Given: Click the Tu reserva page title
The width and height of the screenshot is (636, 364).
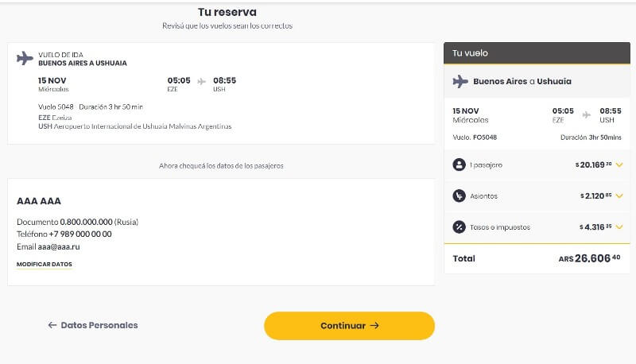Looking at the screenshot, I should click(227, 12).
